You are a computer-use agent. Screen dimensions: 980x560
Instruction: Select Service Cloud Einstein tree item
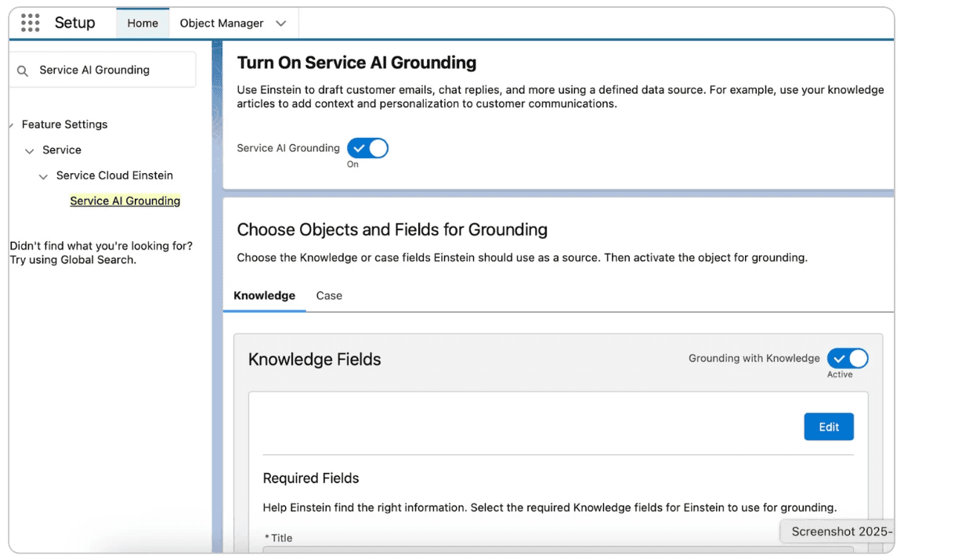(114, 175)
